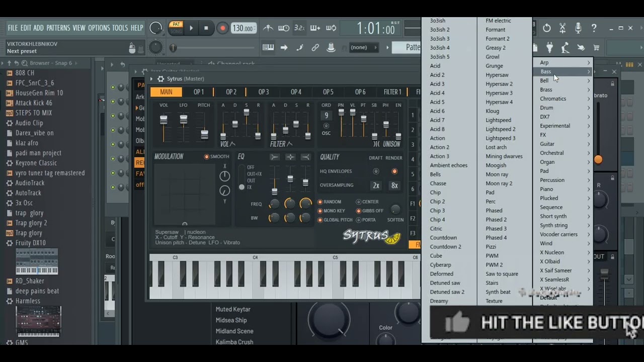The width and height of the screenshot is (644, 362).
Task: Choose the Acid 3 preset
Action: [x=437, y=84]
